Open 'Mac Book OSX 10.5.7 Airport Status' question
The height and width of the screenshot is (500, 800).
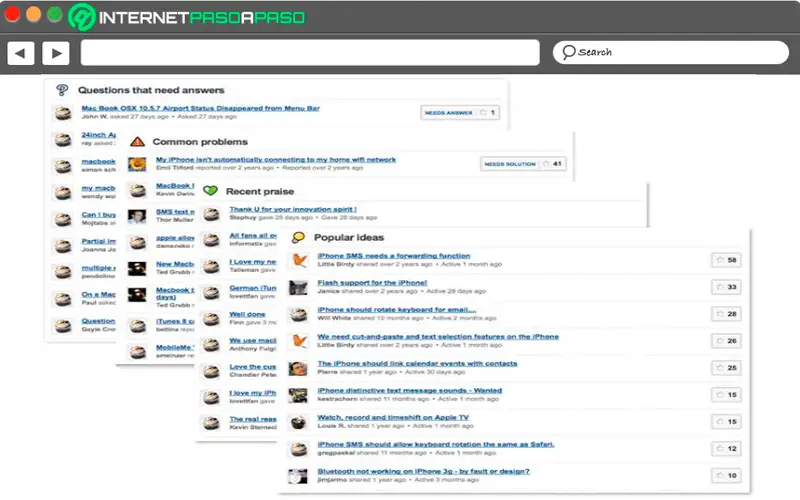tap(201, 108)
